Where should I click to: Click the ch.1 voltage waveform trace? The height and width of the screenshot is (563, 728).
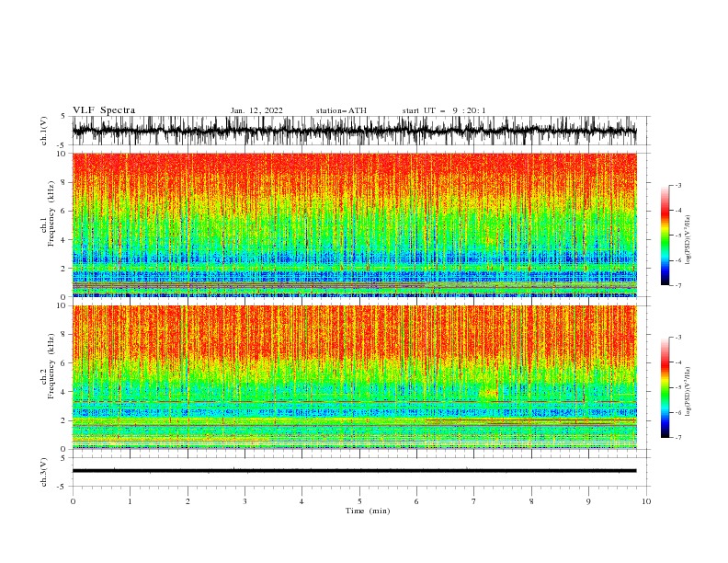click(x=354, y=131)
